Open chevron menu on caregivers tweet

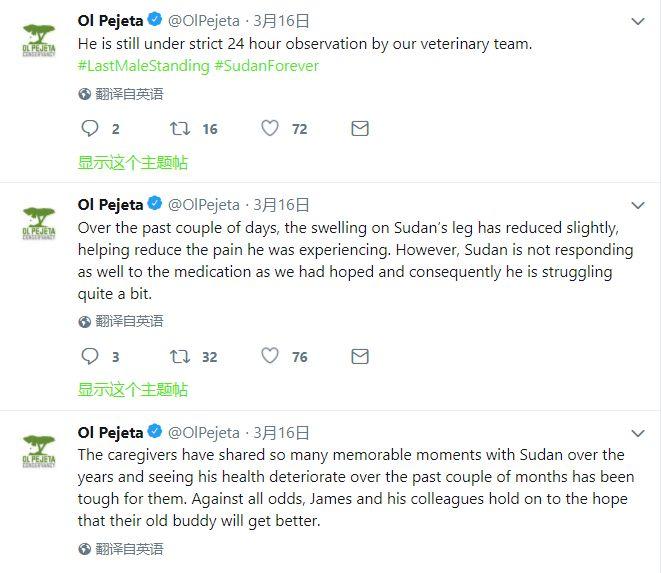click(x=638, y=433)
